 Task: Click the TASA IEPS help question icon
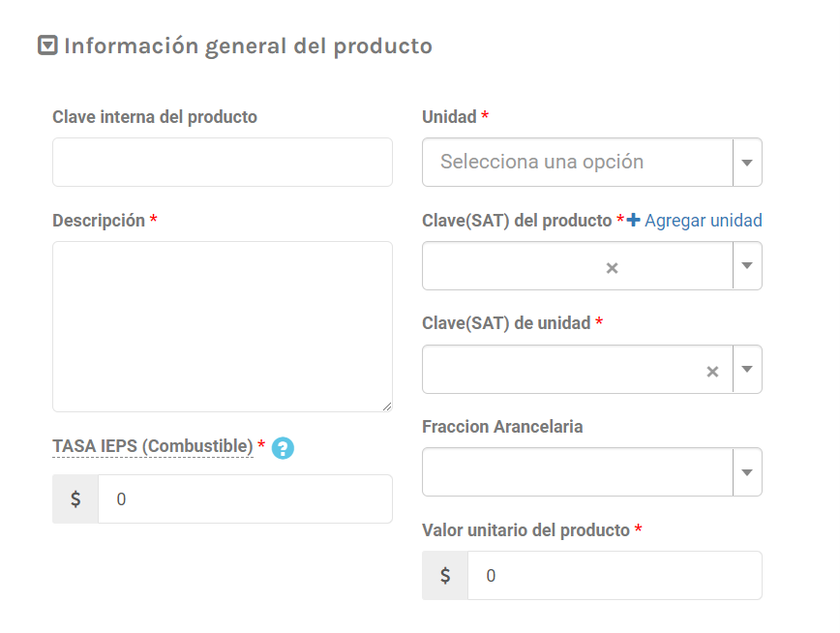coord(283,447)
